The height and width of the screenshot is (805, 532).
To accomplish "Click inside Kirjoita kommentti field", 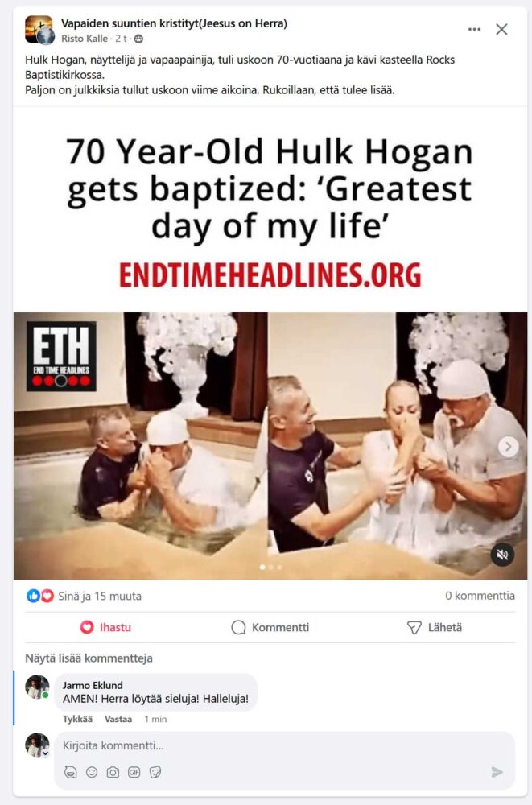I will (x=284, y=745).
